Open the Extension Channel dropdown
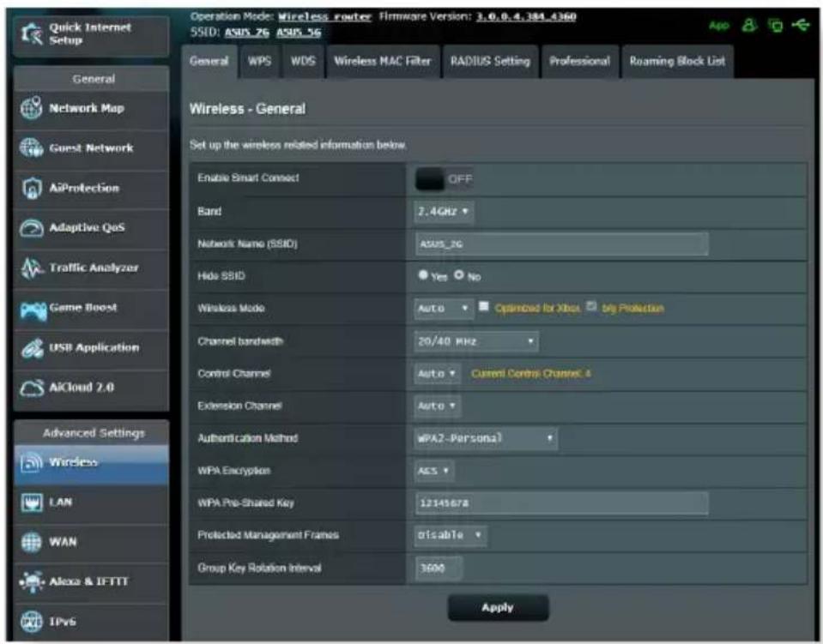The image size is (823, 644). pyautogui.click(x=437, y=406)
